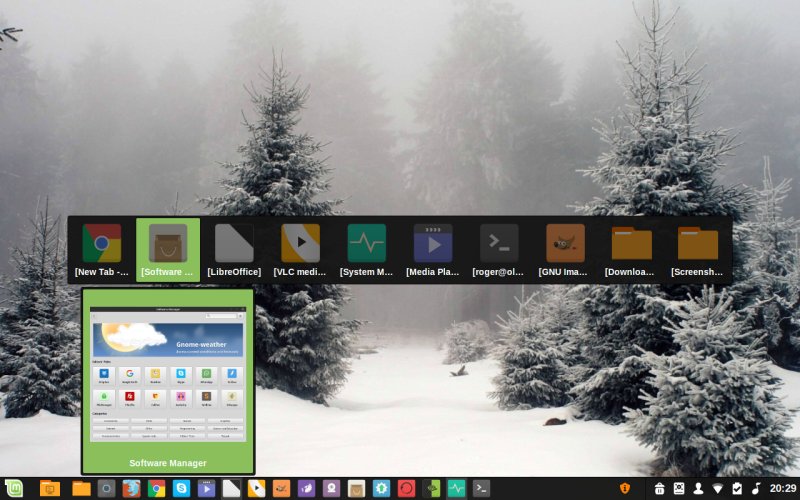
Task: Open Software Manager bag icon in panel
Action: (356, 489)
